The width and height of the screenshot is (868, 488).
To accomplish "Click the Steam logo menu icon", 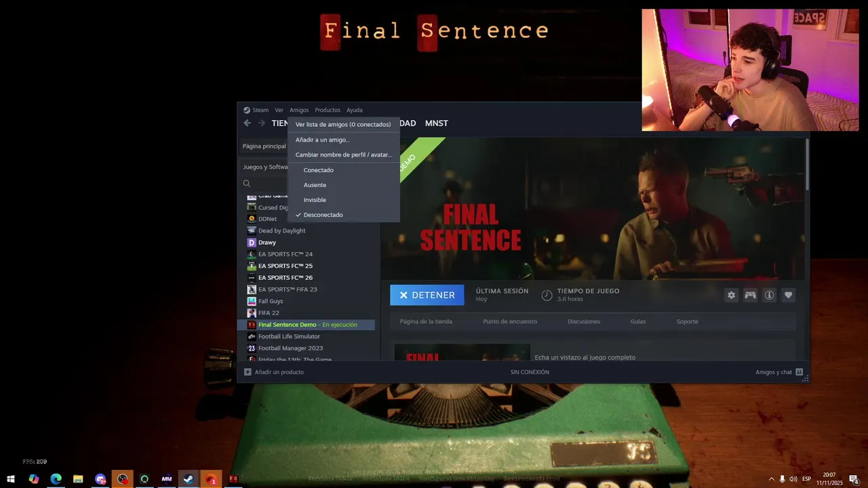I will pyautogui.click(x=247, y=110).
